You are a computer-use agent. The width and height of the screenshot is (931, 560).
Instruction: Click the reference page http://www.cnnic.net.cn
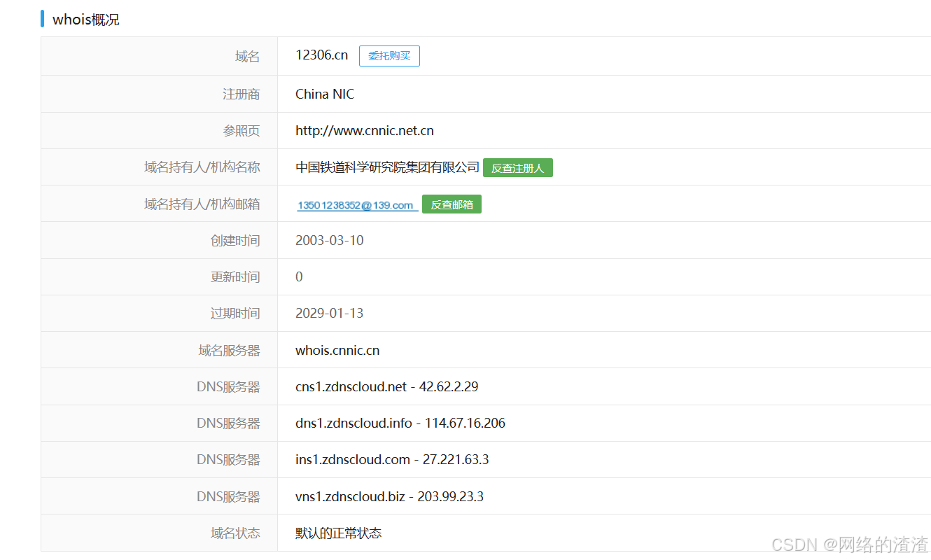(365, 131)
